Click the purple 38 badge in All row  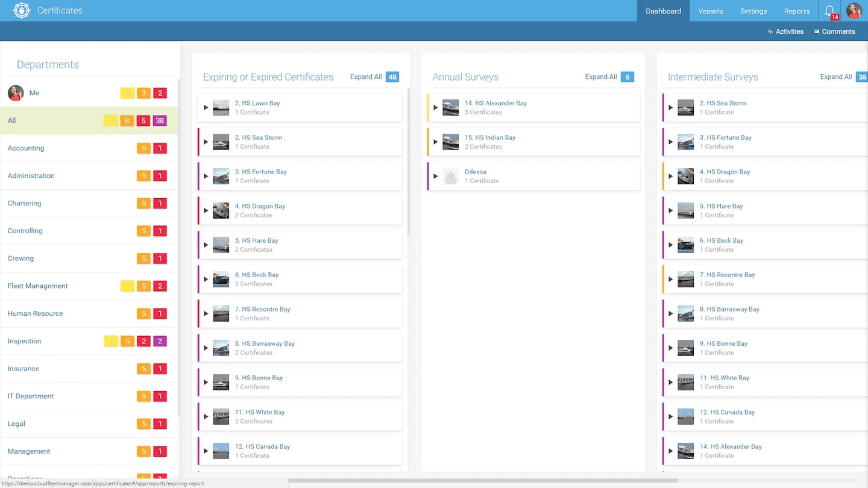(160, 120)
